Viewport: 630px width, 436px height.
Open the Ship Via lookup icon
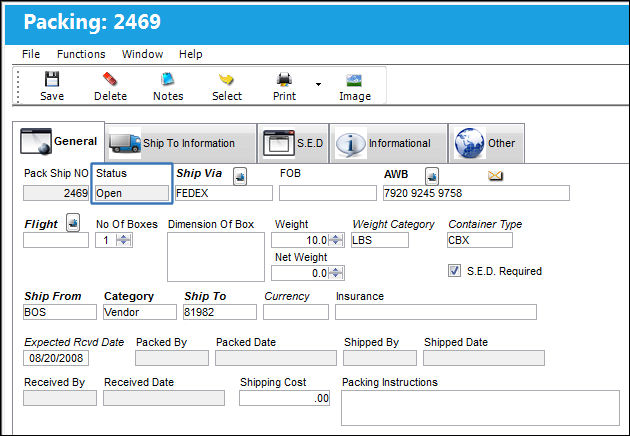coord(240,176)
